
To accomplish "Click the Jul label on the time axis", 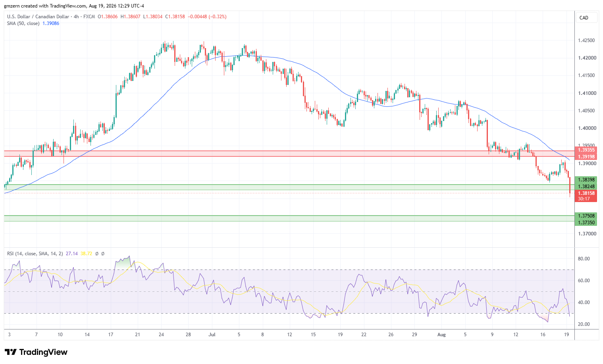I will coord(212,335).
